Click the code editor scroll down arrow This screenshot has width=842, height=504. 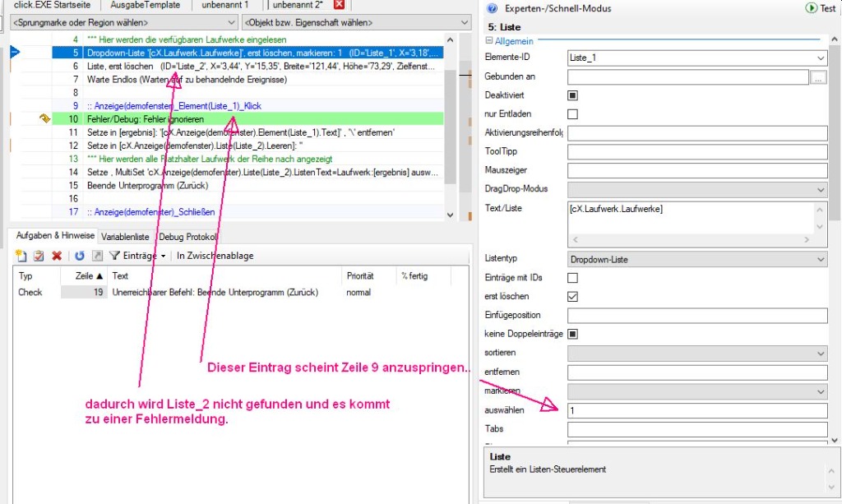450,215
